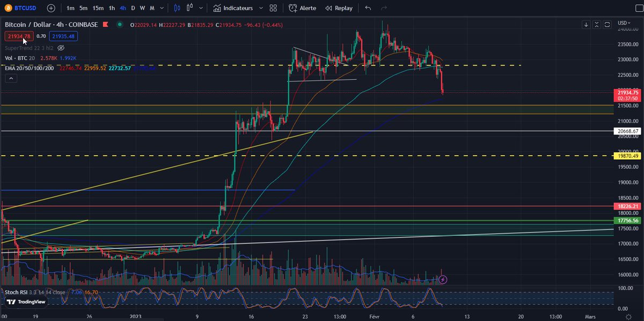Screen dimensions: 644x321
Task: Toggle SuperTrend indicator visibility eye
Action: pos(61,48)
